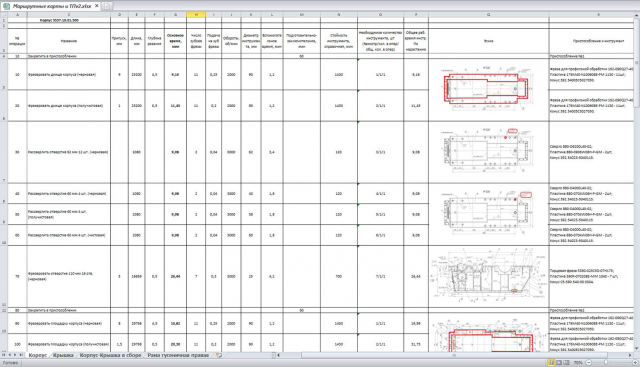Select sketch drawing in operation 70 row
The width and height of the screenshot is (640, 367).
point(488,275)
